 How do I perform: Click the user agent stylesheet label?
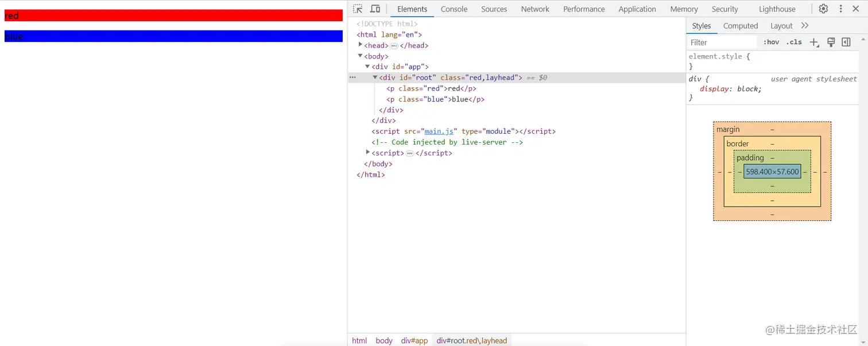click(813, 79)
